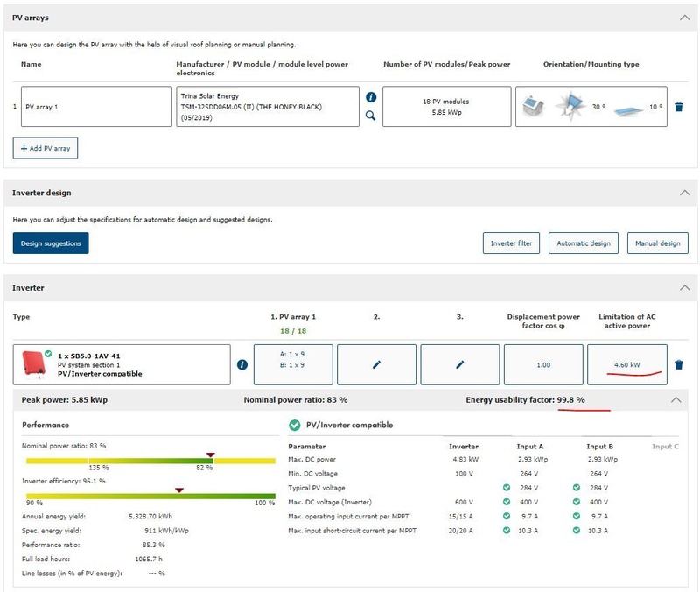Click the greyed-out Input C header

pos(665,447)
